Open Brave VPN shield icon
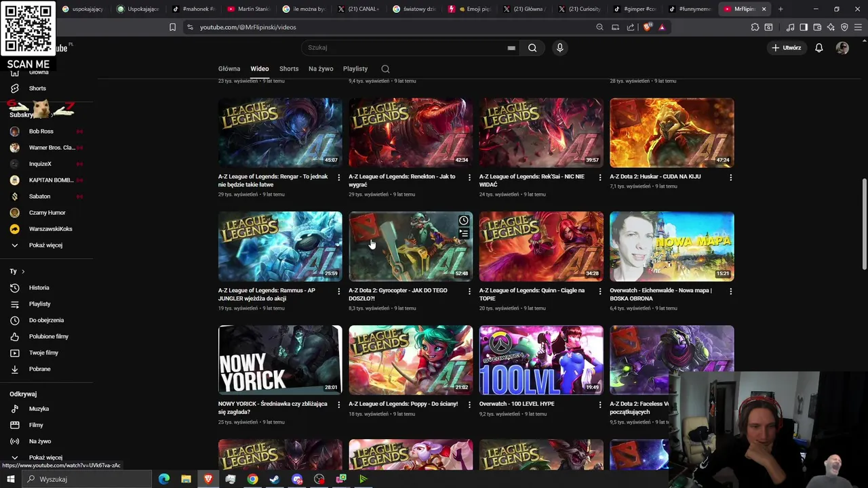 pos(844,27)
